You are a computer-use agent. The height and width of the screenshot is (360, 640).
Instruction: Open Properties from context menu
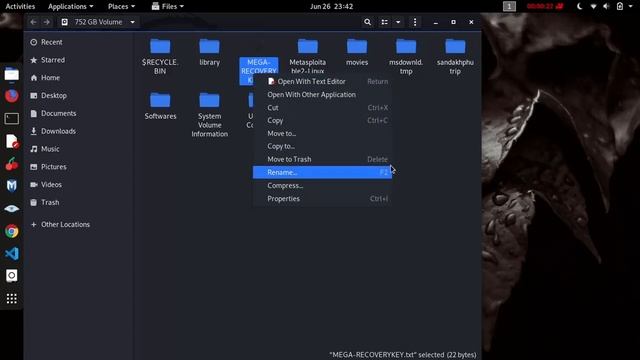point(322,199)
